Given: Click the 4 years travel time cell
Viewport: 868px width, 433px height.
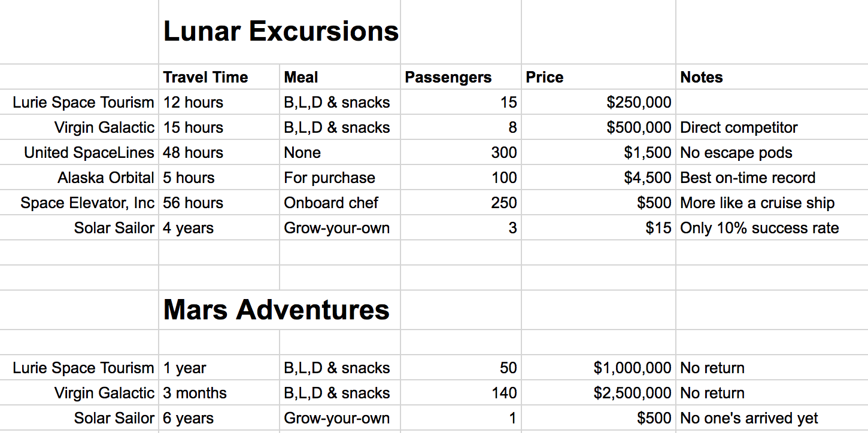Looking at the screenshot, I should (219, 228).
